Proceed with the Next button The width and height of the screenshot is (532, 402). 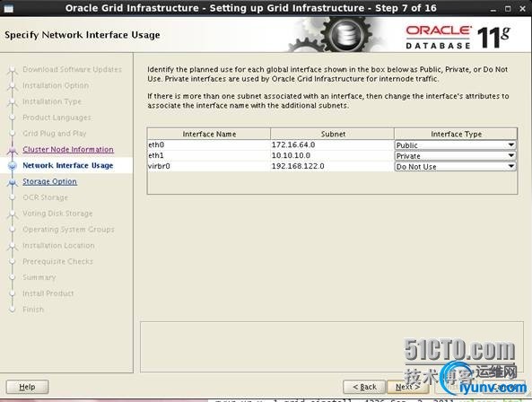click(x=407, y=387)
